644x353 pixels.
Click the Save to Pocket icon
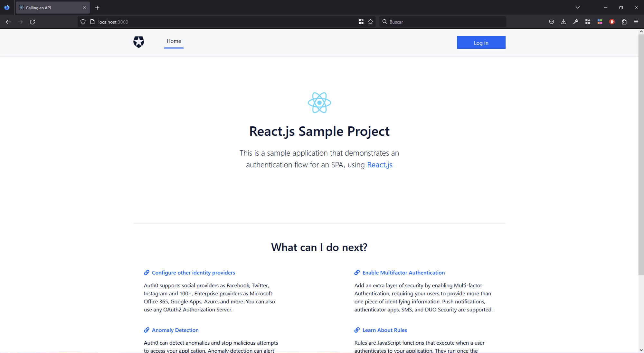(552, 22)
